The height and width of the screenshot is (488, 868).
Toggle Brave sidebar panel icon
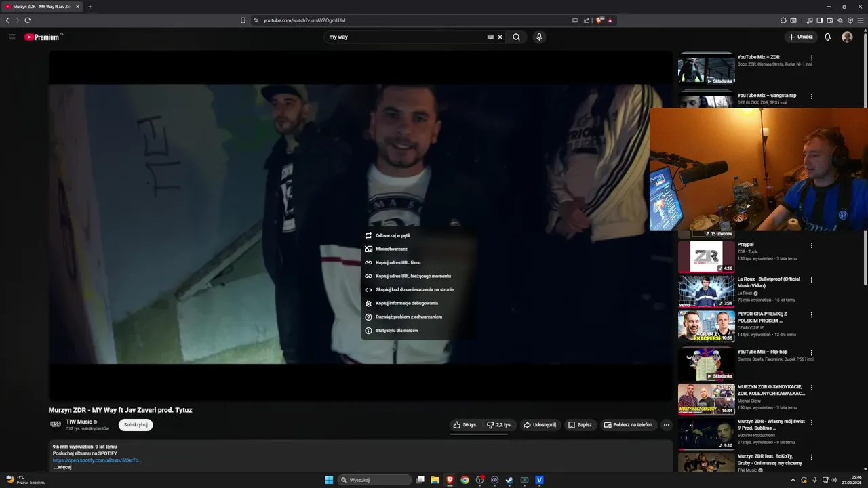pyautogui.click(x=820, y=20)
